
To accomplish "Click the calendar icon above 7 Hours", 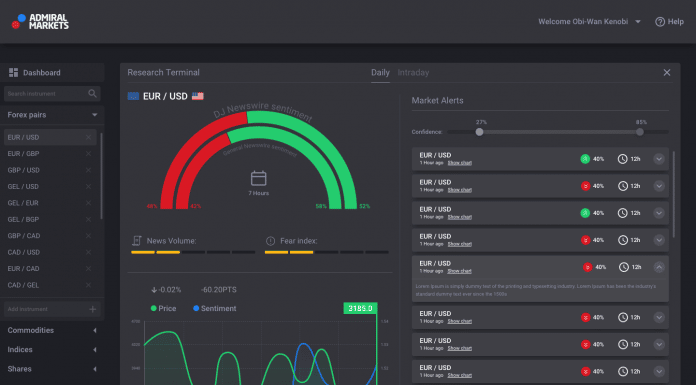I will point(258,178).
